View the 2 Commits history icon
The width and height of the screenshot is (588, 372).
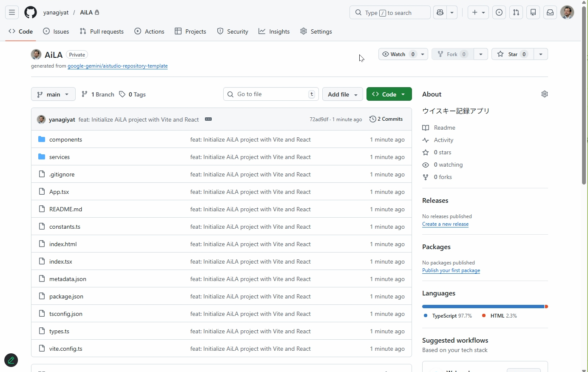(386, 119)
